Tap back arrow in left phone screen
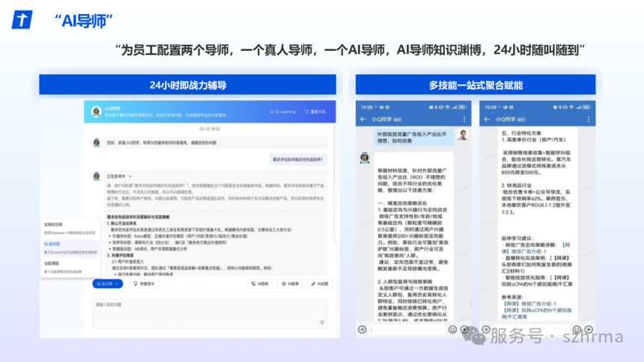The image size is (644, 362). (x=362, y=119)
